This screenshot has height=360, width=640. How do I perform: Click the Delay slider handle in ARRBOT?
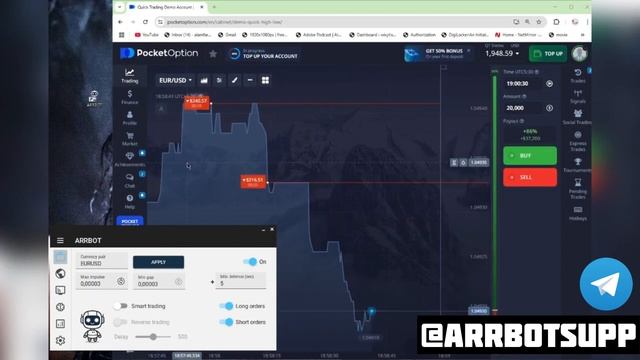pos(153,337)
